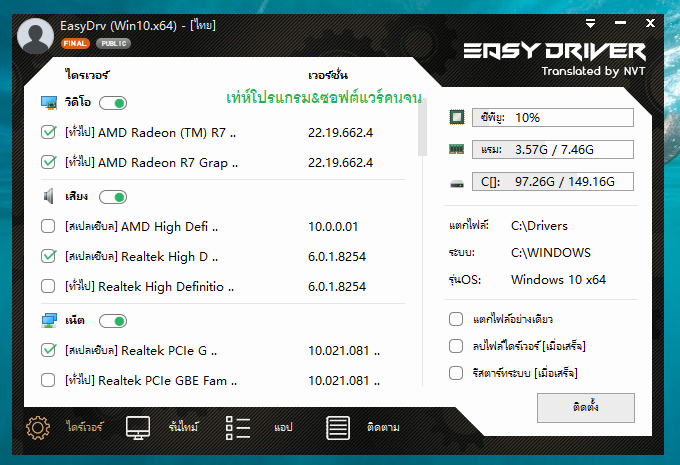680x465 pixels.
Task: Click the log document icon in bottom bar
Action: (x=338, y=428)
